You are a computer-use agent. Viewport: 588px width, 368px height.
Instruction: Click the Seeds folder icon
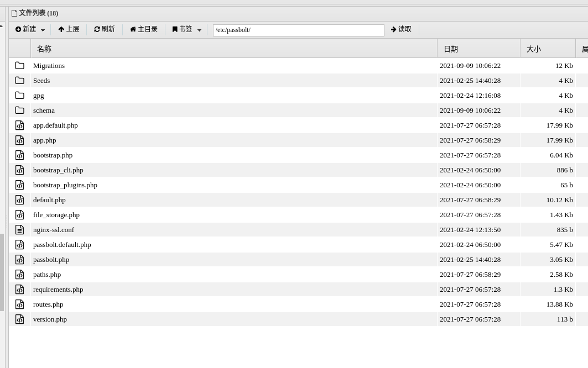point(19,81)
